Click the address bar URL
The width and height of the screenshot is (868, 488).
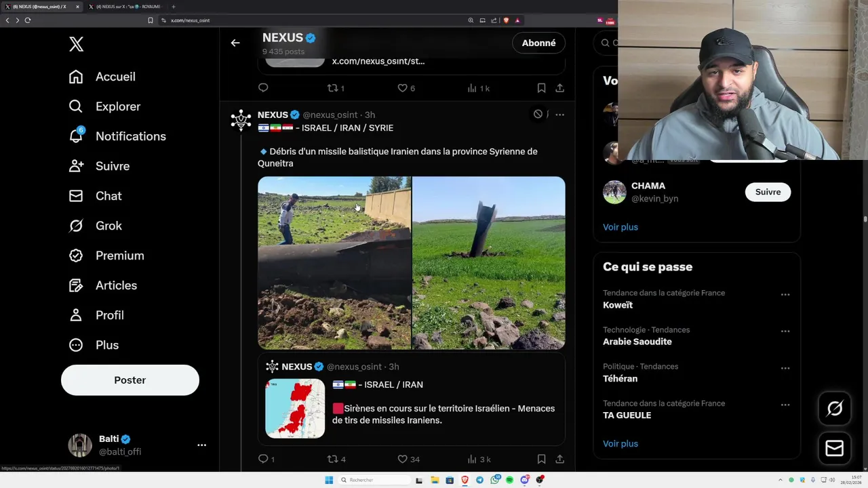(x=190, y=20)
